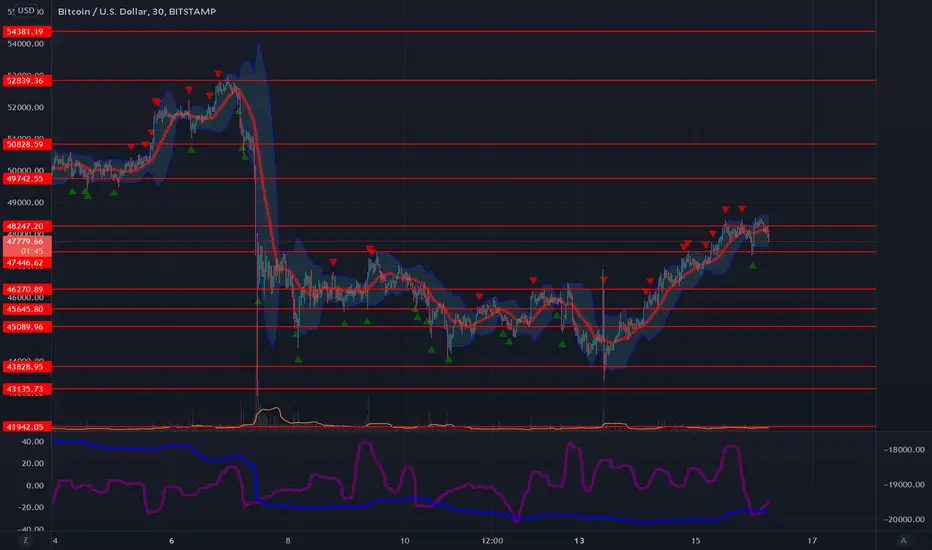Click the 12:00 time axis label

(492, 540)
